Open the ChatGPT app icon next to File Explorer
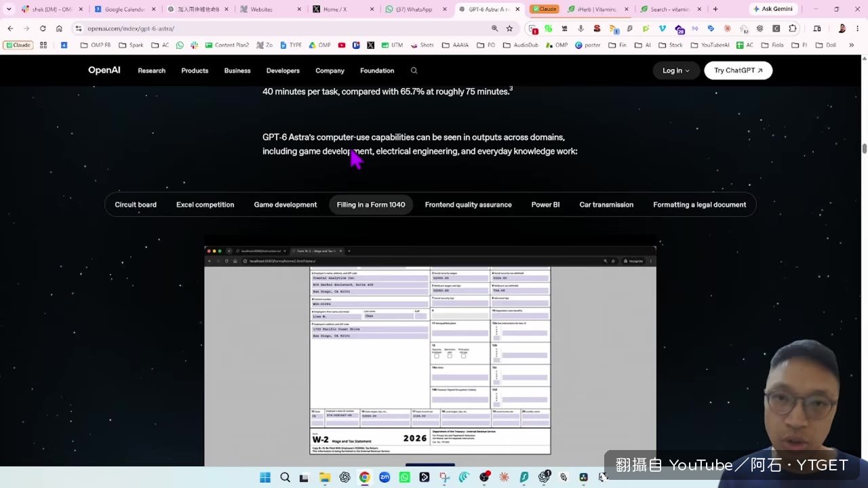Image resolution: width=868 pixels, height=488 pixels. [344, 477]
